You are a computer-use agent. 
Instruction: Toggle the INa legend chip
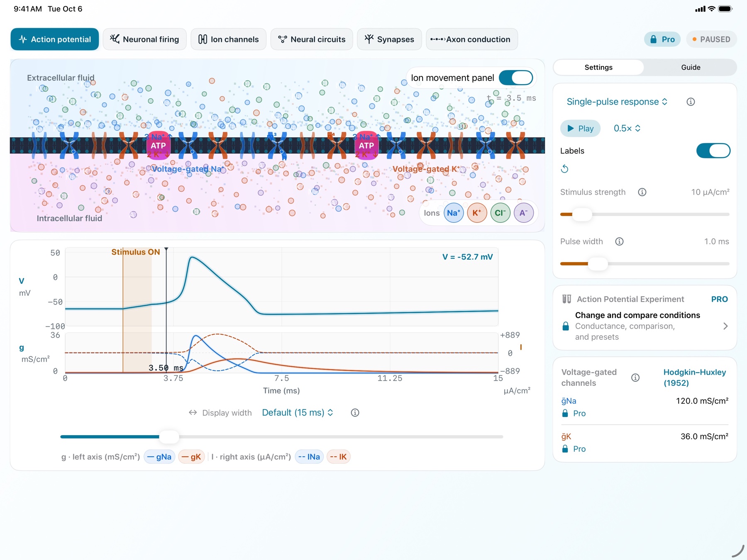click(309, 457)
